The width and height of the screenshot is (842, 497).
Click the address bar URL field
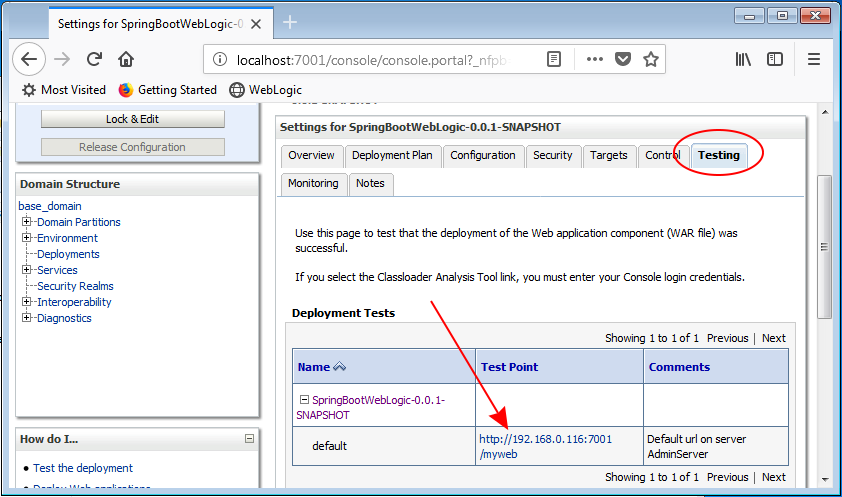[372, 60]
